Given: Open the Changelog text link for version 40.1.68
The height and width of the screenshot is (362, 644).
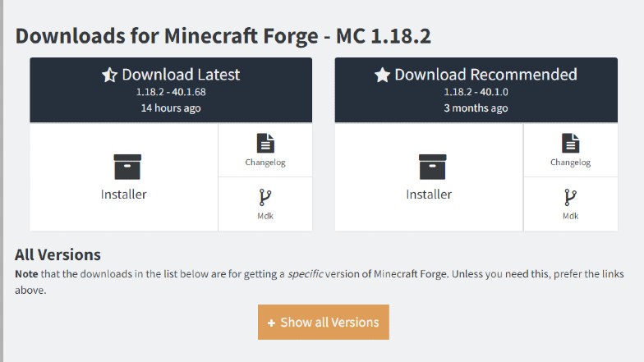Looking at the screenshot, I should pos(265,163).
